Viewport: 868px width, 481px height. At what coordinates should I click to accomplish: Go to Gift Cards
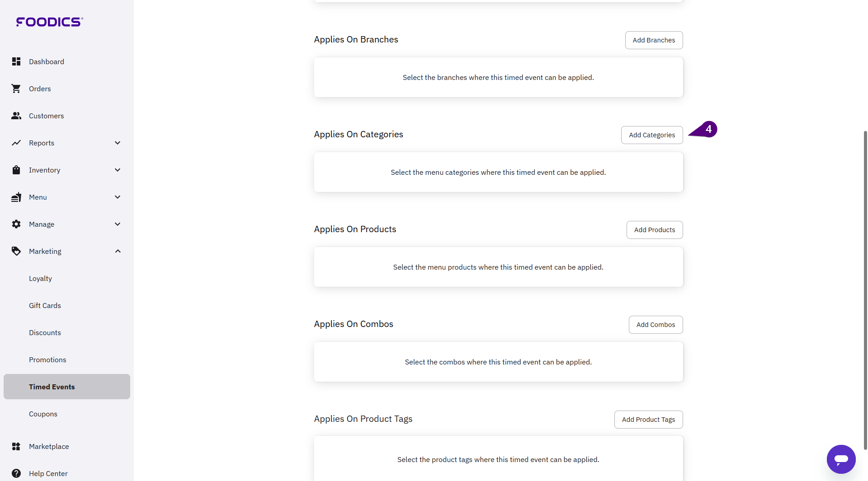point(45,305)
